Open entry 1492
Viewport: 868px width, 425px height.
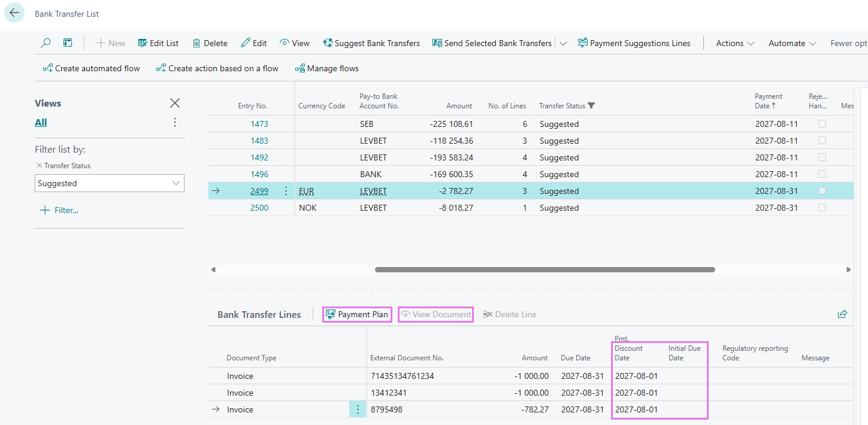(x=259, y=157)
